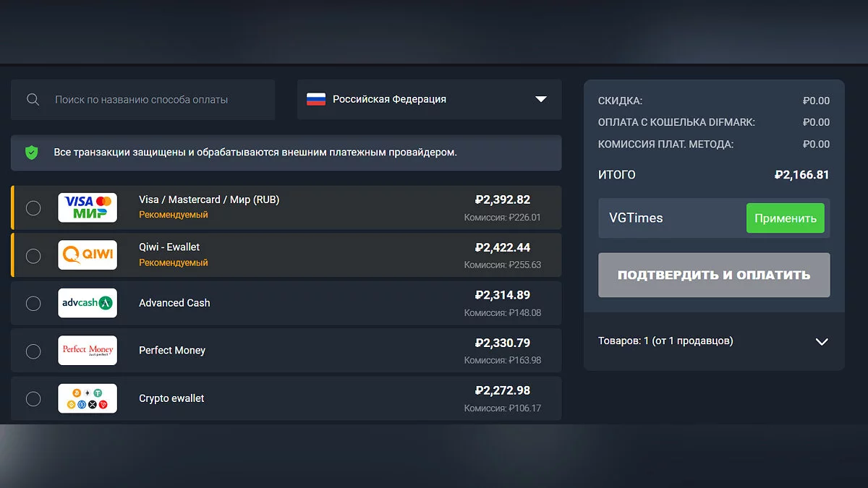Click the Russian flag icon
The image size is (868, 488).
pos(316,100)
